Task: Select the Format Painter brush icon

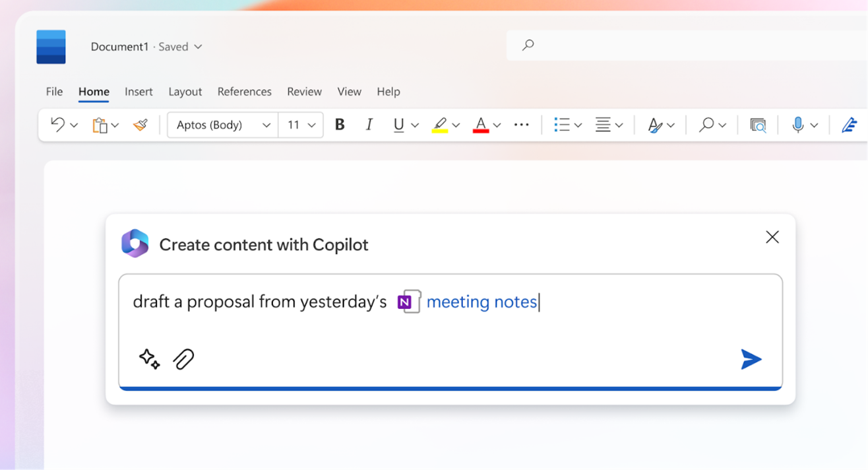Action: pos(140,124)
